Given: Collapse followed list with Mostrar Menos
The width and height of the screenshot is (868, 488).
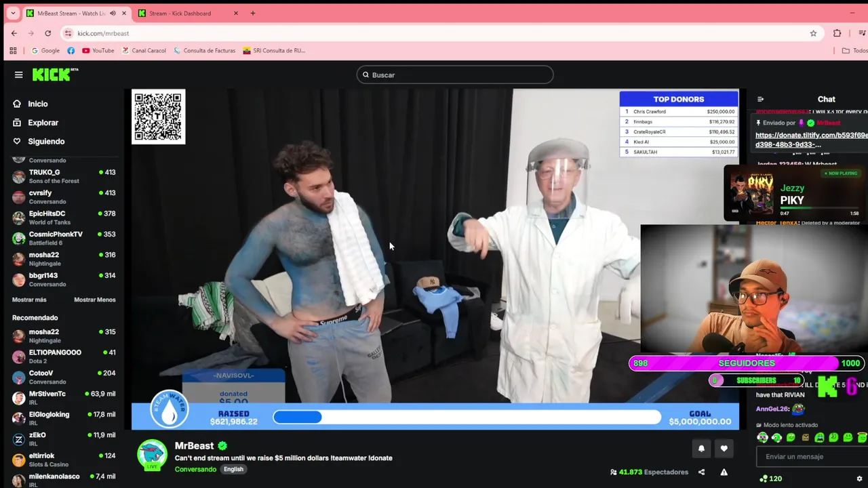Looking at the screenshot, I should point(95,300).
